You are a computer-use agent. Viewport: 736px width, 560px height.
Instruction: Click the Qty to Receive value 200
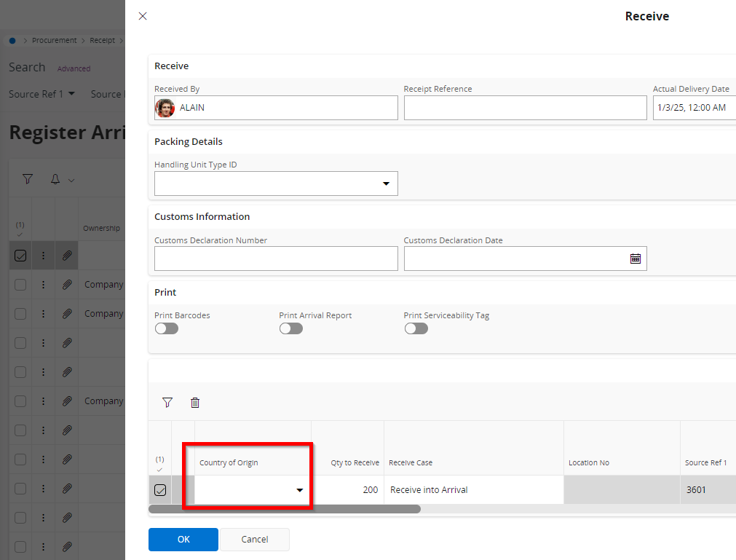pyautogui.click(x=371, y=490)
